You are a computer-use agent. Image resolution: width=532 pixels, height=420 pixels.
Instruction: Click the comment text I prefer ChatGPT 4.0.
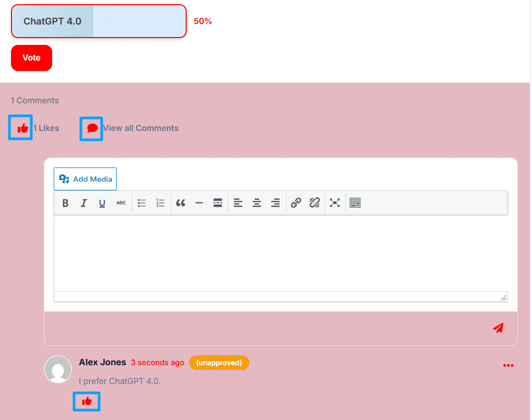pos(120,381)
